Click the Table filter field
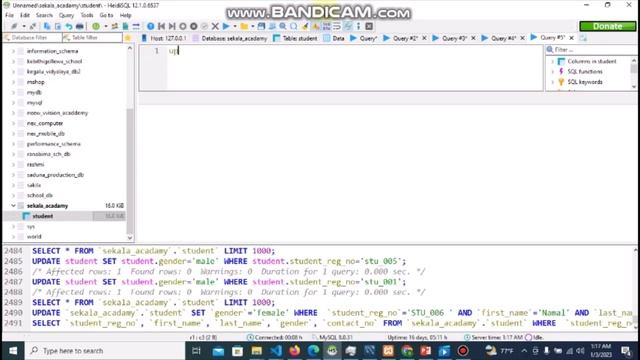640x360 pixels. coord(93,38)
